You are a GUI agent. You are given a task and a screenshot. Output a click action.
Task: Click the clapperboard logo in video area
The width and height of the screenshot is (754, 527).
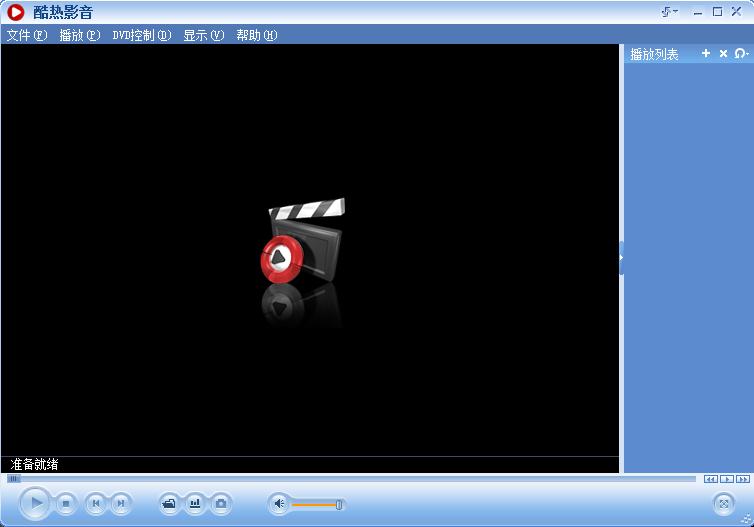(302, 240)
